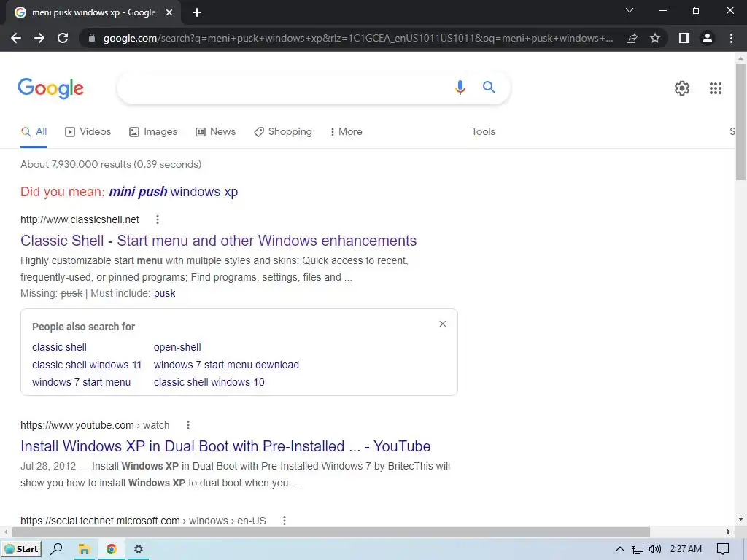Open the tab search chevron
The width and height of the screenshot is (747, 560).
coord(630,10)
